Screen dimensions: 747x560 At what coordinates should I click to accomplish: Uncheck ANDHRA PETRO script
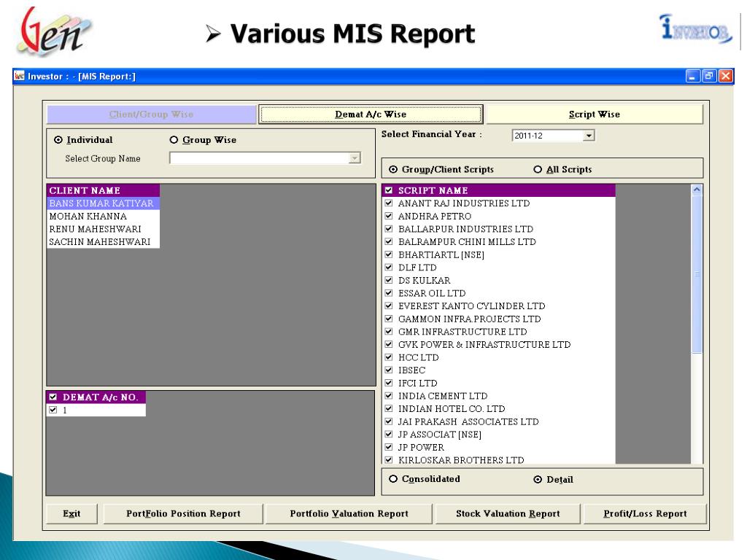tap(389, 216)
